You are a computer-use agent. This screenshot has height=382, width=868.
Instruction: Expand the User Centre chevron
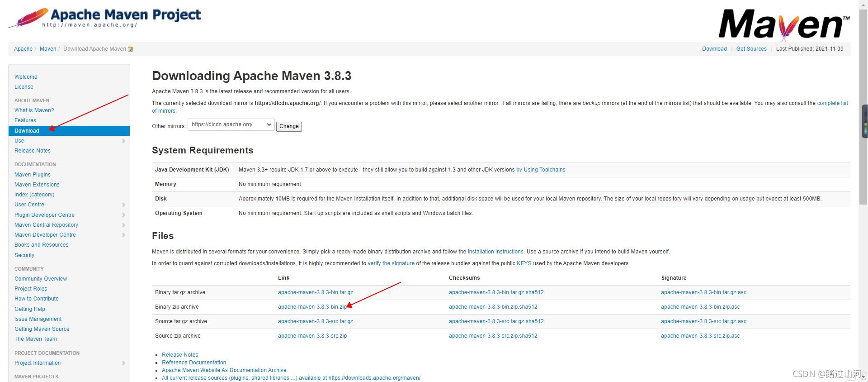click(123, 205)
